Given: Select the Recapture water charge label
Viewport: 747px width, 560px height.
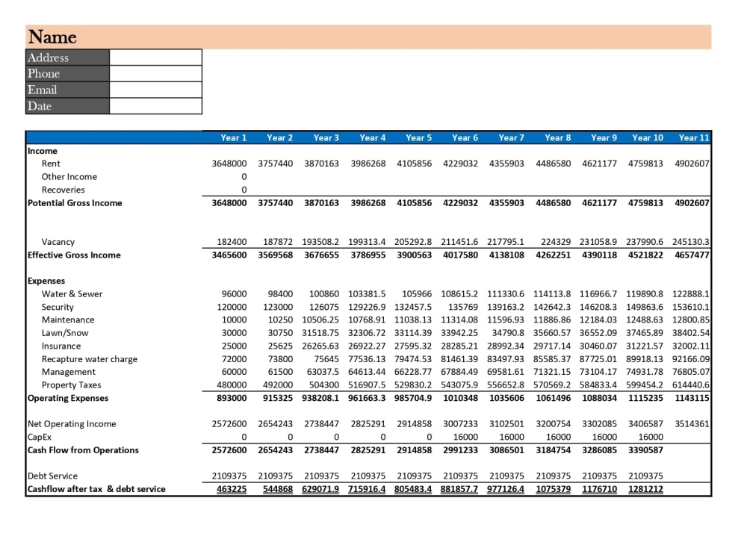Looking at the screenshot, I should click(x=89, y=359).
